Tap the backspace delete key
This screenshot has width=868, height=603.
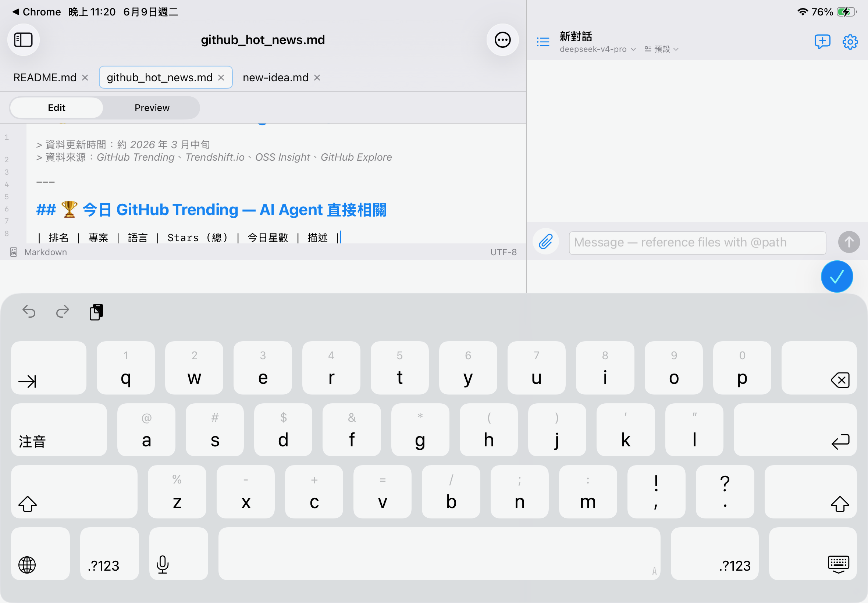click(x=818, y=368)
